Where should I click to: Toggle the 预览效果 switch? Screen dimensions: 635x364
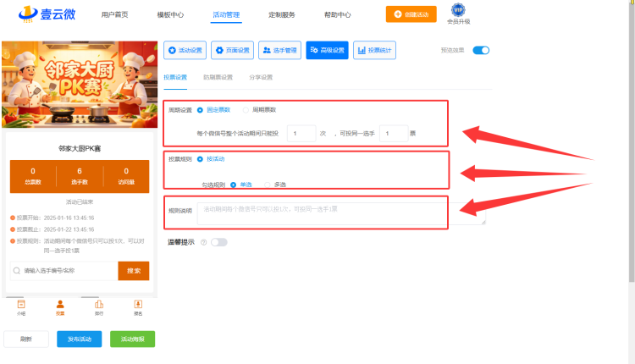[481, 50]
